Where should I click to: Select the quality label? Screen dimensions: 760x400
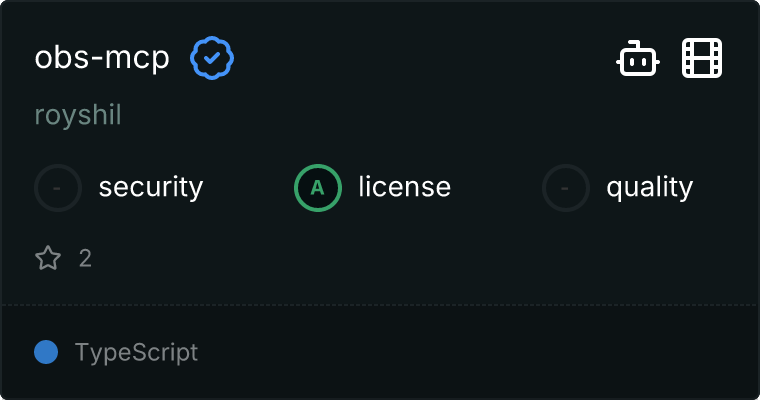tap(650, 187)
